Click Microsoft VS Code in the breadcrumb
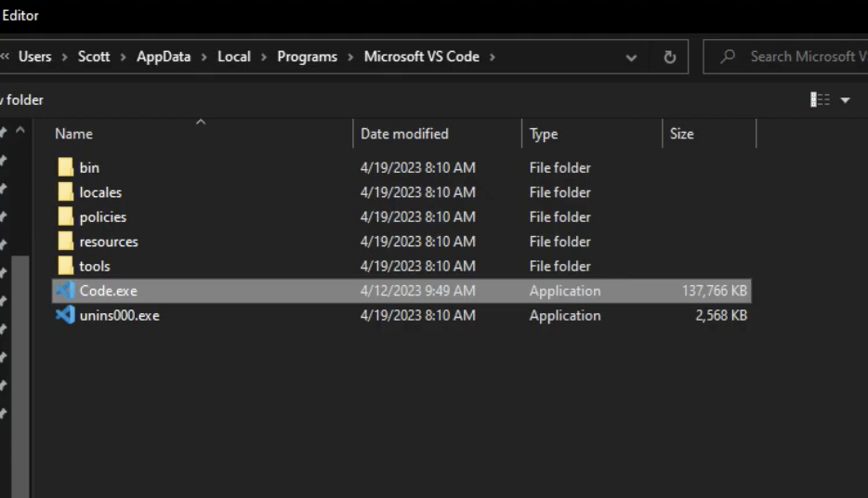 (x=421, y=57)
